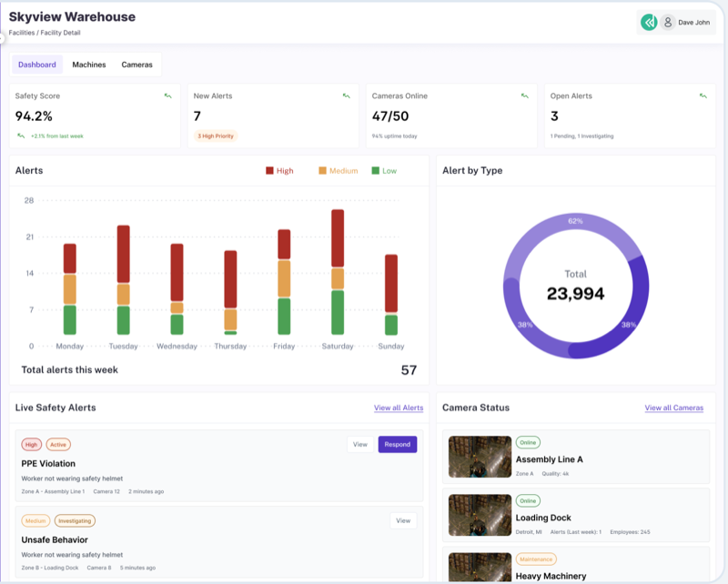This screenshot has width=728, height=584.
Task: Click the Respond button on PPE Violation alert
Action: tap(398, 445)
